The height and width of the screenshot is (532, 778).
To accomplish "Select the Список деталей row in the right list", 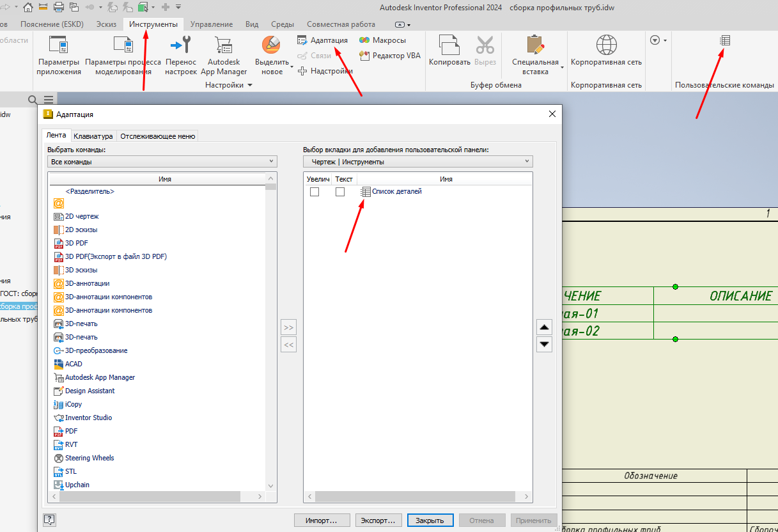I will pos(418,192).
